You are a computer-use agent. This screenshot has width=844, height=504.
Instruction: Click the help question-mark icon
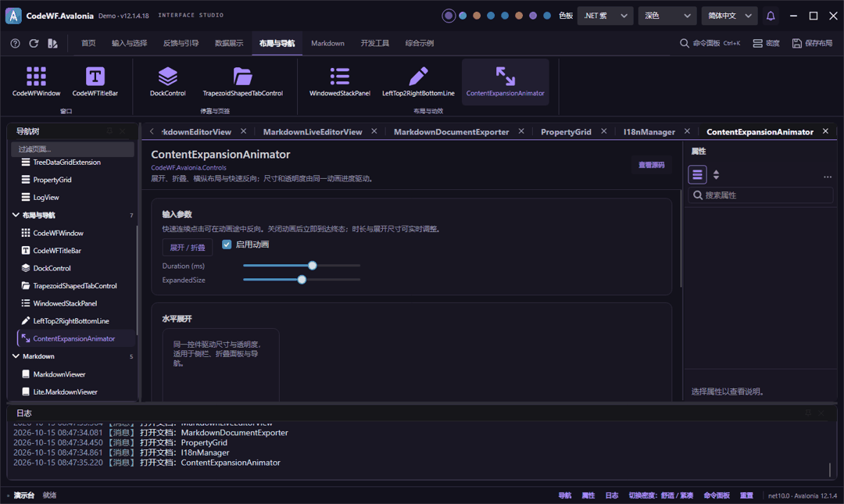(15, 43)
